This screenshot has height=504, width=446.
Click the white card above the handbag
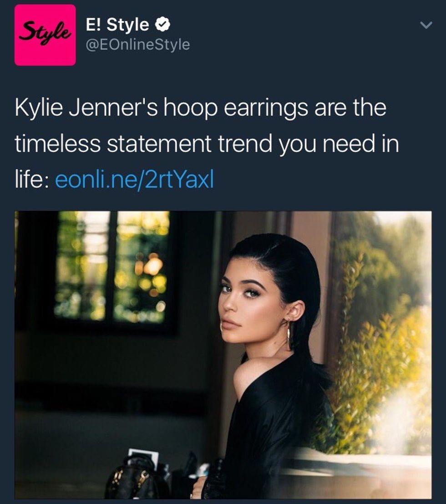click(x=143, y=458)
